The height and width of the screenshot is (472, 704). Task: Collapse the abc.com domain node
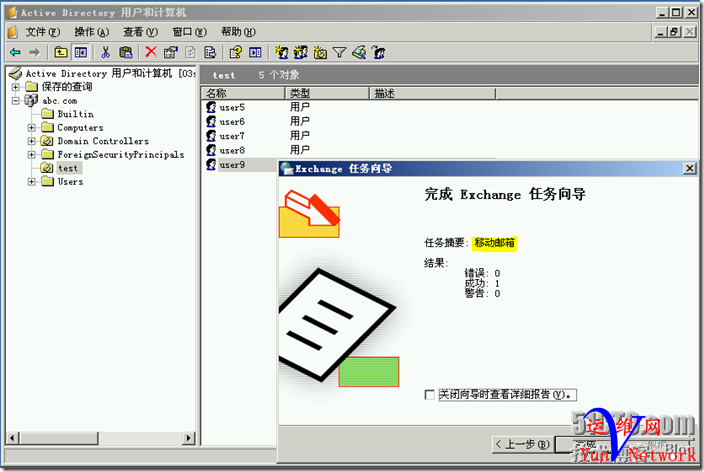tap(16, 101)
